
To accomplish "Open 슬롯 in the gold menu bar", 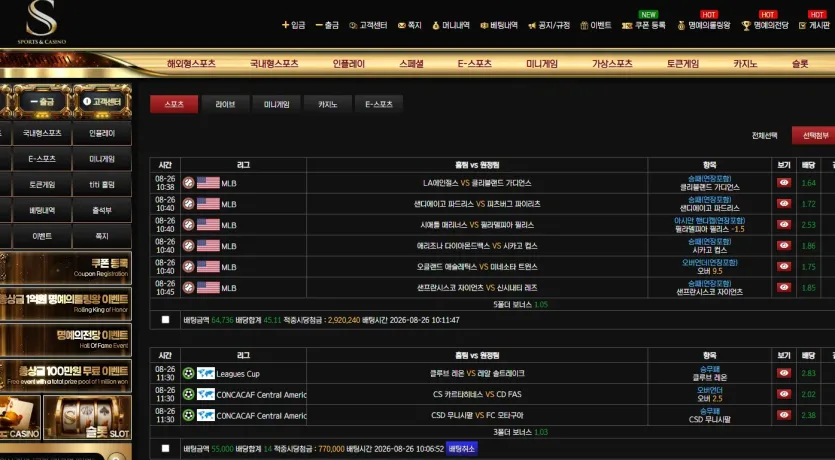I will tap(800, 64).
